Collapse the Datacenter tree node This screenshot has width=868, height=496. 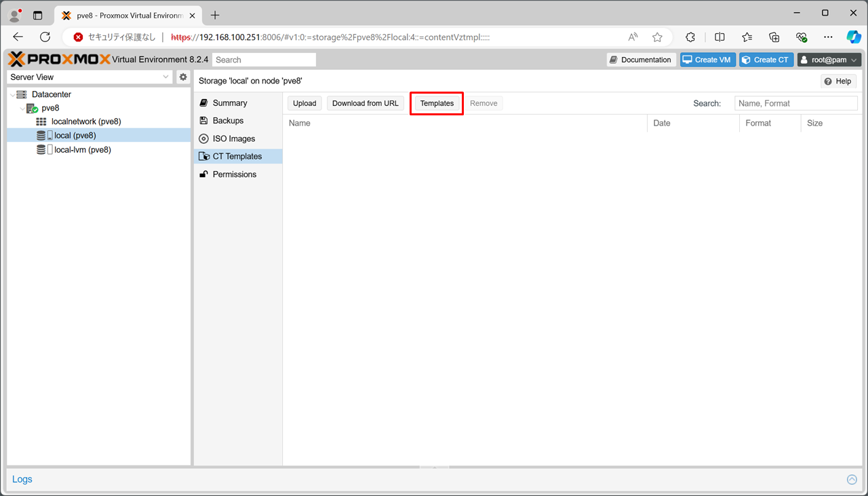coord(13,95)
